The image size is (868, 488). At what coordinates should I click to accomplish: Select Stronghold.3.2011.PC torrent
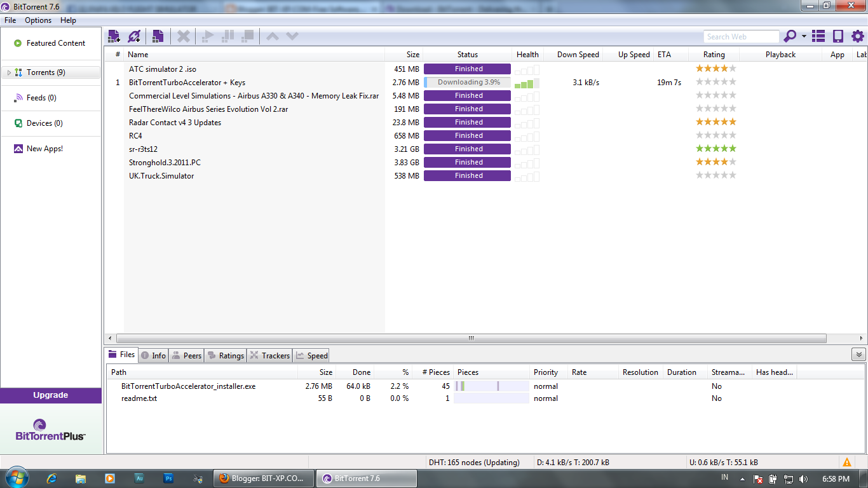(x=165, y=163)
